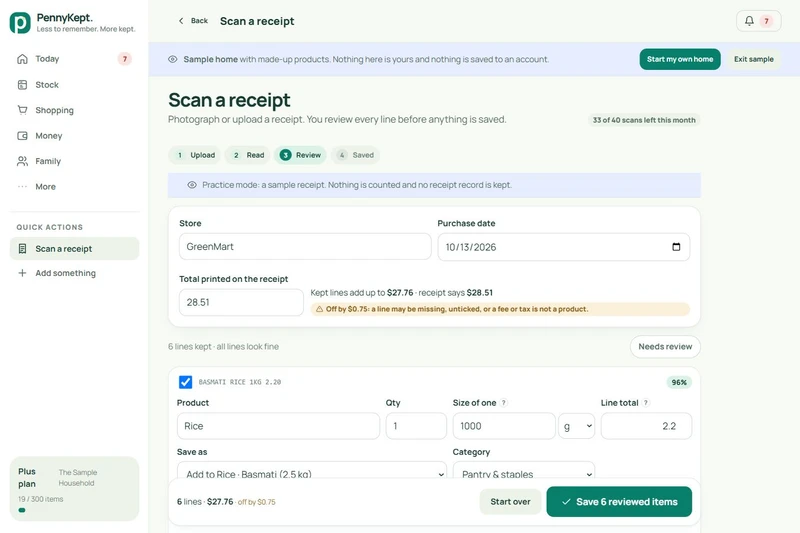800x533 pixels.
Task: Click the help icon next to Line total
Action: (645, 402)
